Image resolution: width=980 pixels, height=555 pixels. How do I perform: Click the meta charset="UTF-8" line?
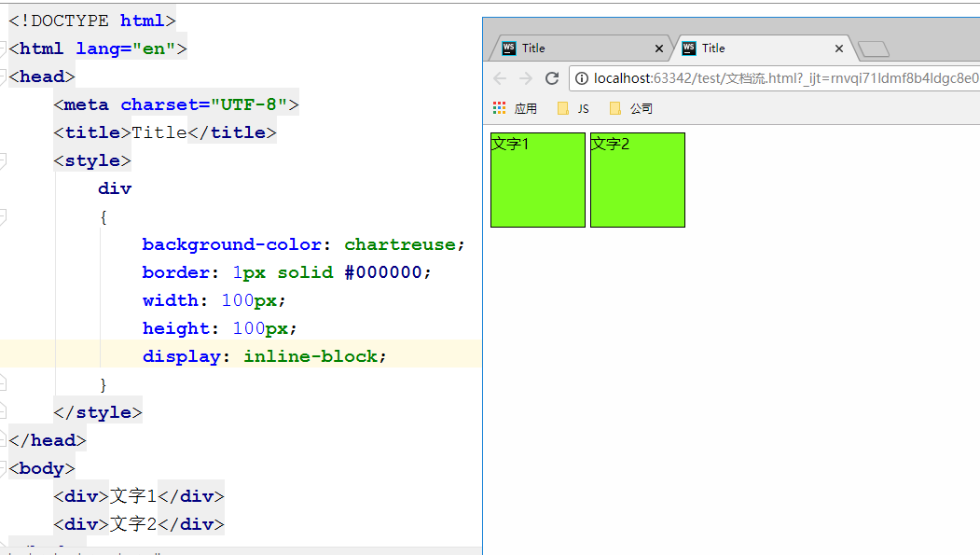176,104
